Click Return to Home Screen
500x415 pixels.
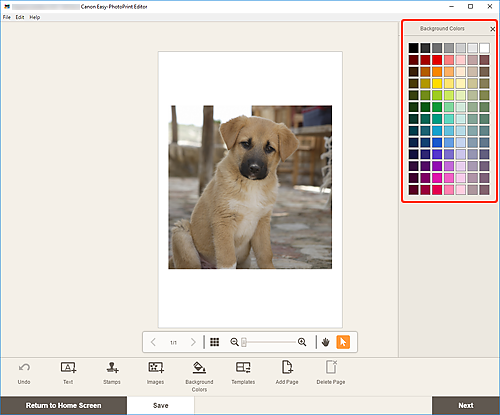tap(63, 405)
